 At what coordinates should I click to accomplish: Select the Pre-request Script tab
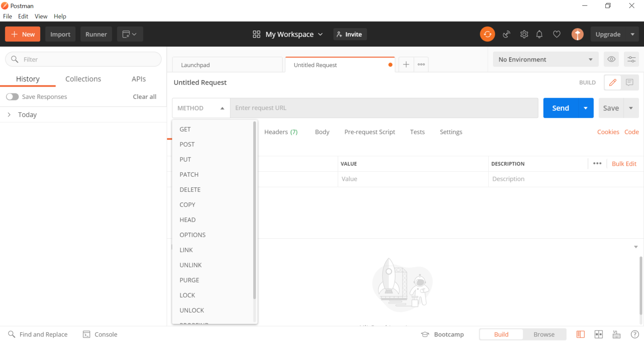pyautogui.click(x=369, y=132)
